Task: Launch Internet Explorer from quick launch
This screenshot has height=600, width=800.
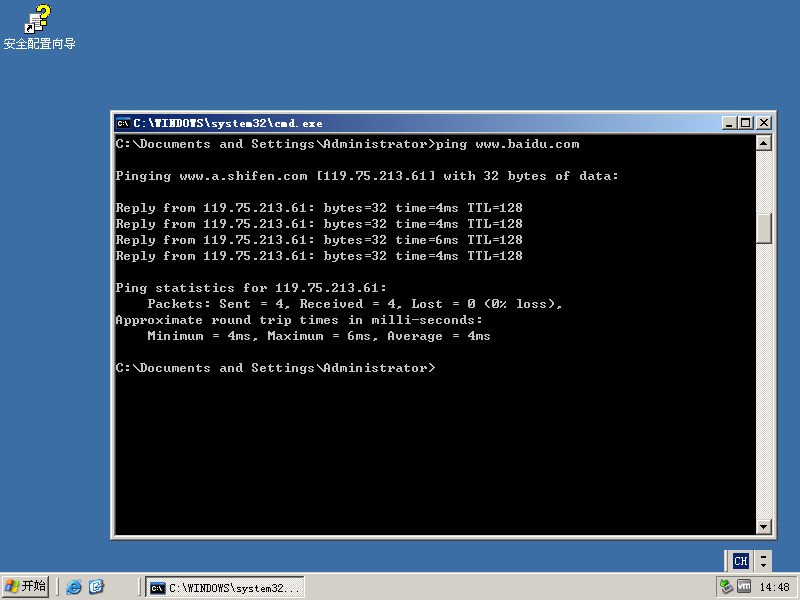Action: pyautogui.click(x=73, y=587)
